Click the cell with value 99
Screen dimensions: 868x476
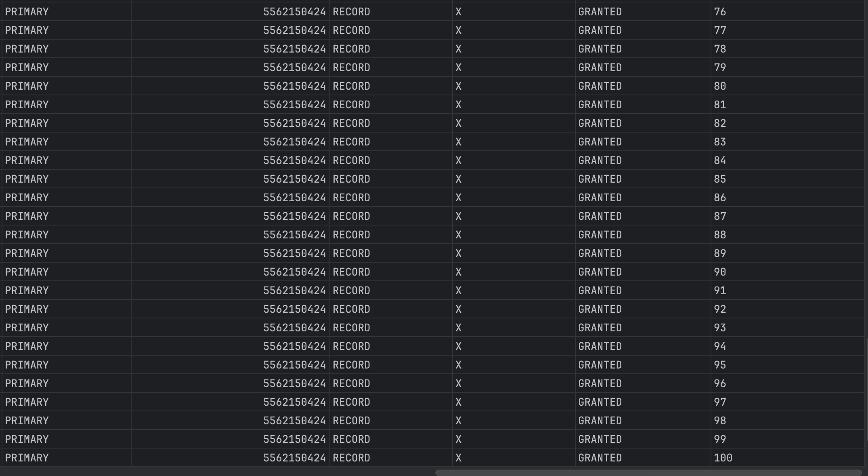pos(720,439)
